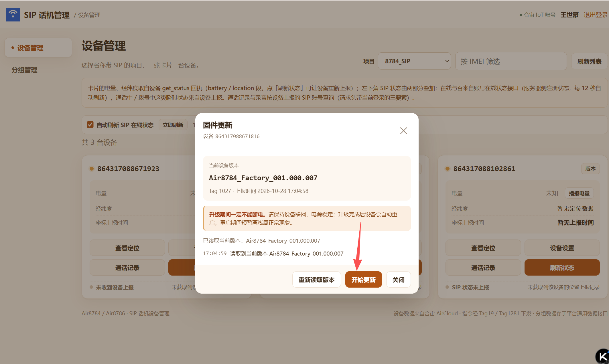Click the 立即刷新 button
Image resolution: width=609 pixels, height=364 pixels.
click(x=173, y=125)
